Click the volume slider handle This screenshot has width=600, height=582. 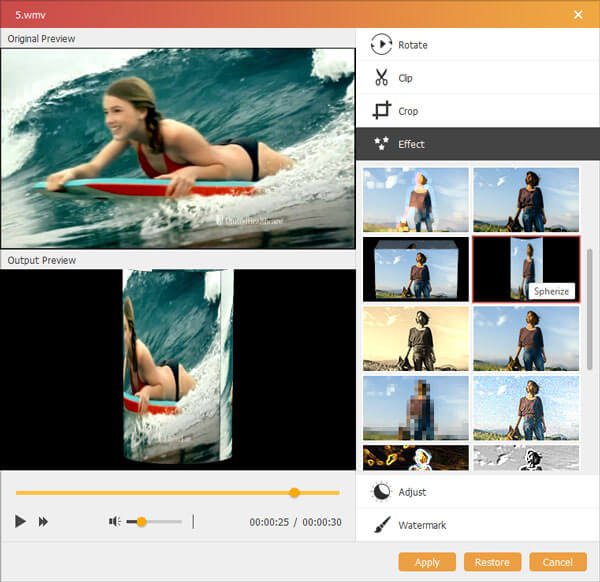[x=142, y=521]
